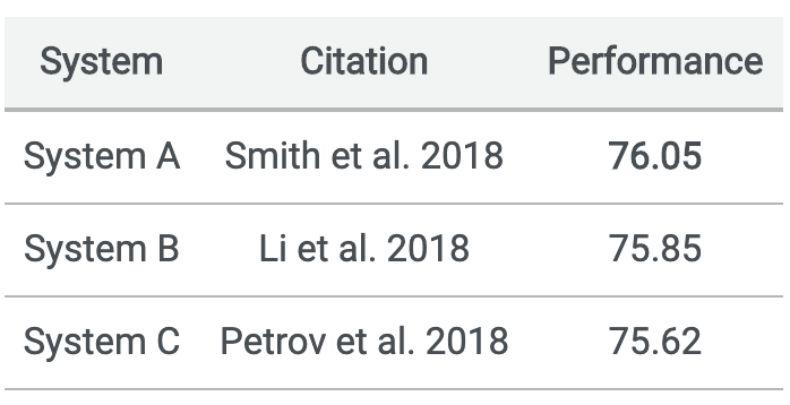This screenshot has height=405, width=790.
Task: Click the 75.85 performance value
Action: (x=655, y=249)
